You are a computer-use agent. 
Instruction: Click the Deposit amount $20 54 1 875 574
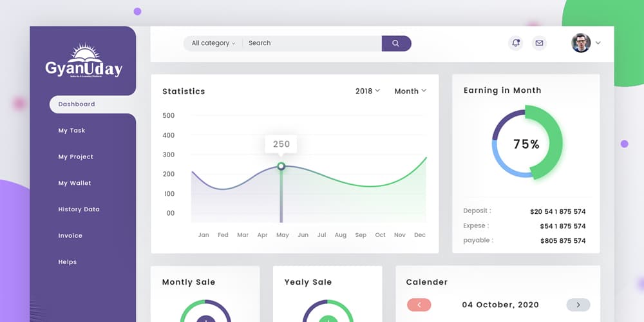point(558,211)
